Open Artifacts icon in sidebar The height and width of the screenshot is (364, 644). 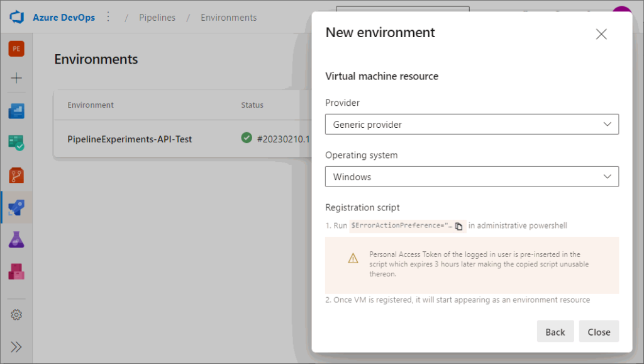pos(16,271)
